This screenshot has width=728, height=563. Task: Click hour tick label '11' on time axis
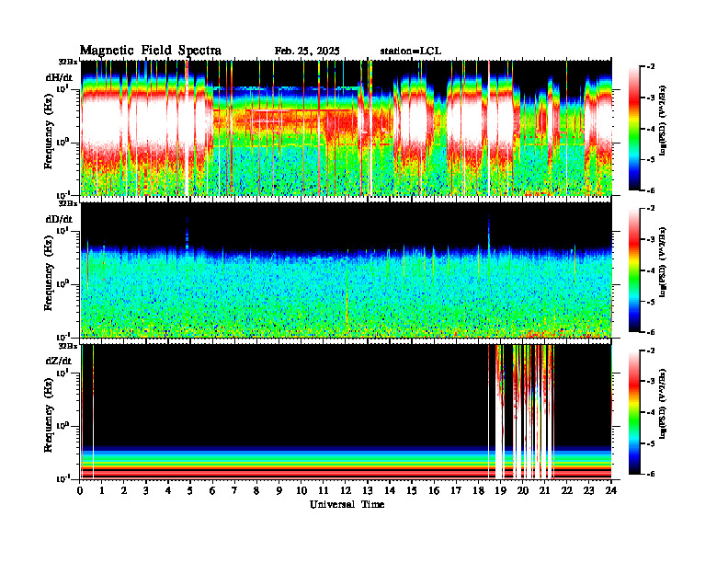324,490
